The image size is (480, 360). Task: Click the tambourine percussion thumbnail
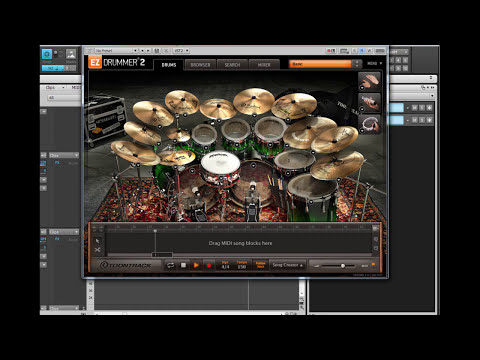[x=369, y=124]
